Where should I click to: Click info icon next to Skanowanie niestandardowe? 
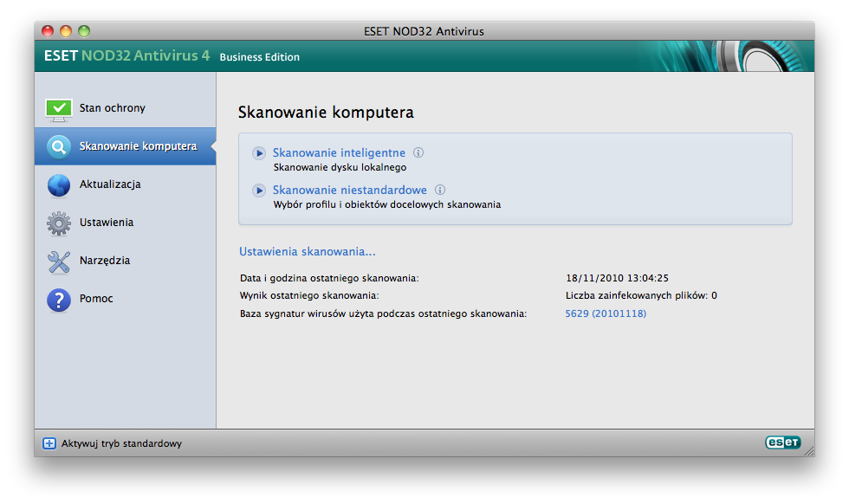click(x=440, y=190)
